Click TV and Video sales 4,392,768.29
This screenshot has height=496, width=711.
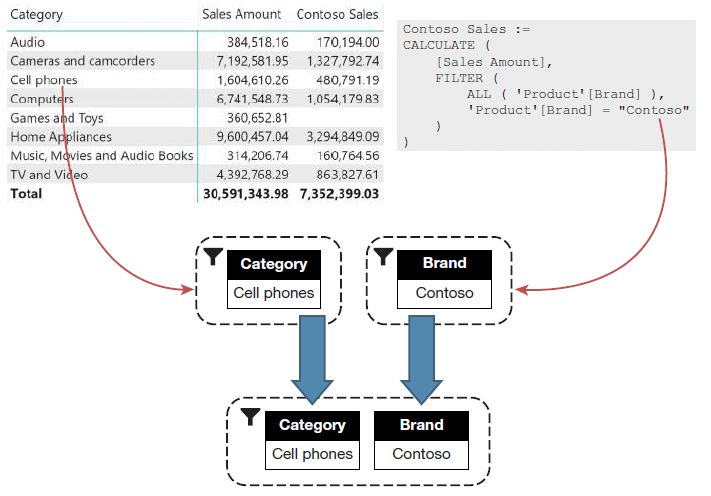click(252, 175)
